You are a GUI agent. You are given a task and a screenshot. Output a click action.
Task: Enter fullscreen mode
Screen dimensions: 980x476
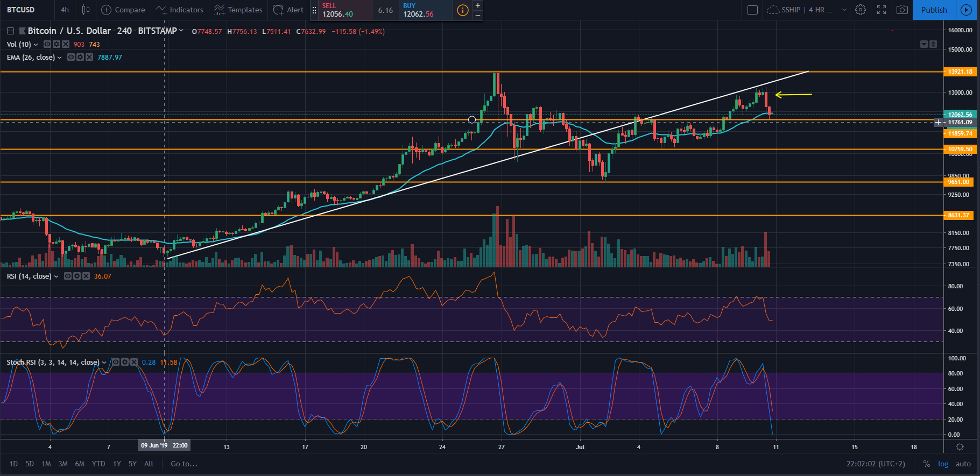(x=882, y=10)
